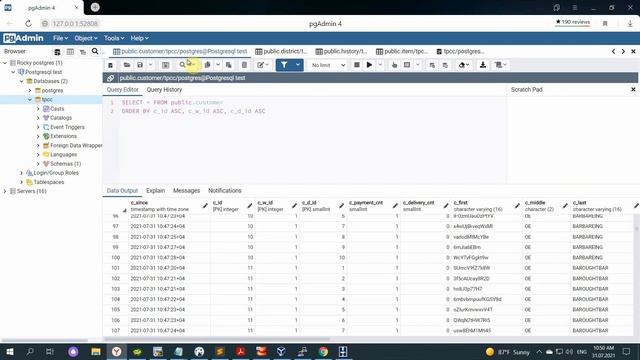Expand the Schemas (1) tree node
The height and width of the screenshot is (360, 640).
pyautogui.click(x=38, y=164)
